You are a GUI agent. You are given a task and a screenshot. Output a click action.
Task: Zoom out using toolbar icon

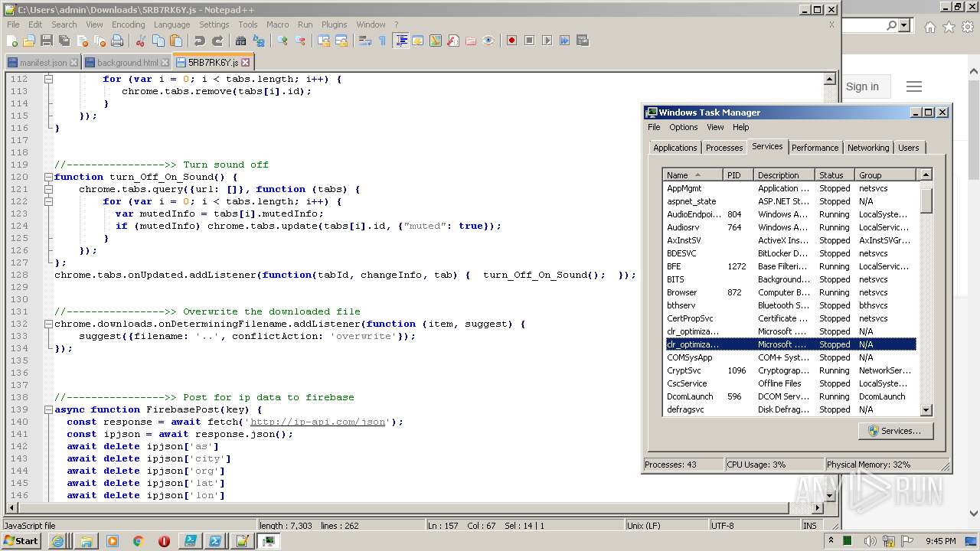click(300, 41)
